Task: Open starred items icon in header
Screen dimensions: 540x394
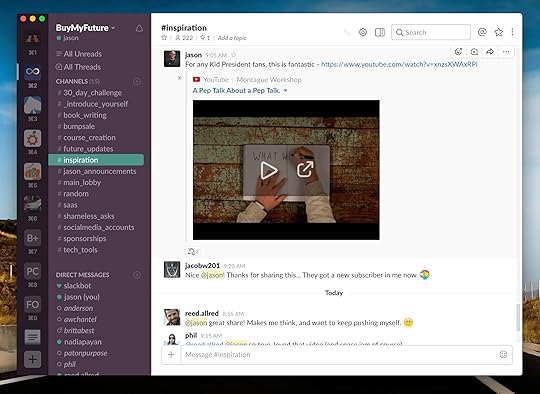Action: [498, 32]
